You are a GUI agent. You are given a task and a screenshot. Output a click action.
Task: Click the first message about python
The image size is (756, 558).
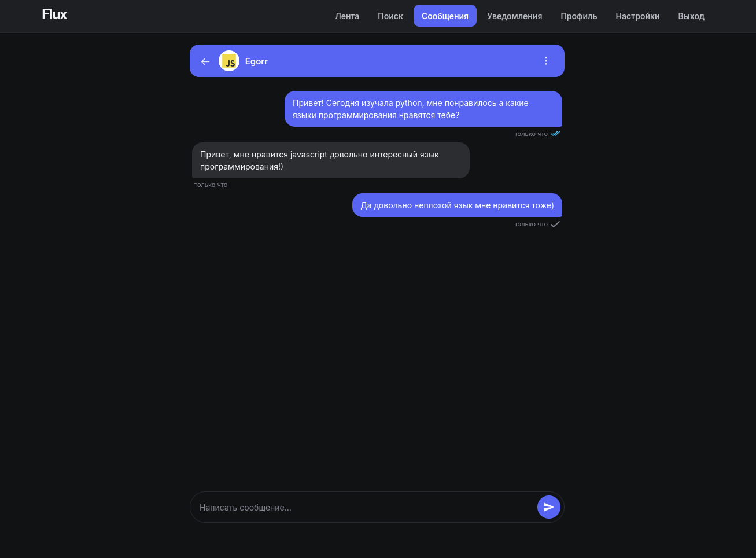tap(423, 109)
